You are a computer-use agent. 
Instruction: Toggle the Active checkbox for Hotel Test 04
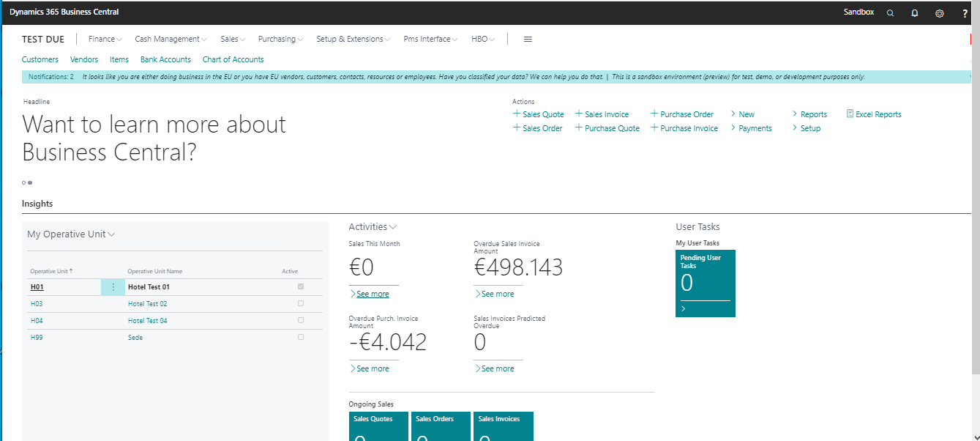(301, 320)
